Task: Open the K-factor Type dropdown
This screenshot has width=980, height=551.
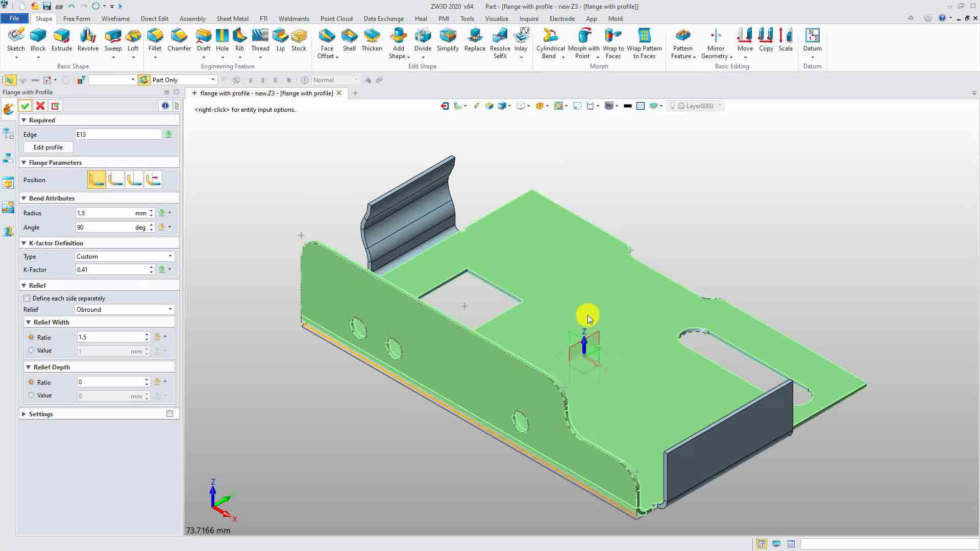Action: (x=124, y=257)
